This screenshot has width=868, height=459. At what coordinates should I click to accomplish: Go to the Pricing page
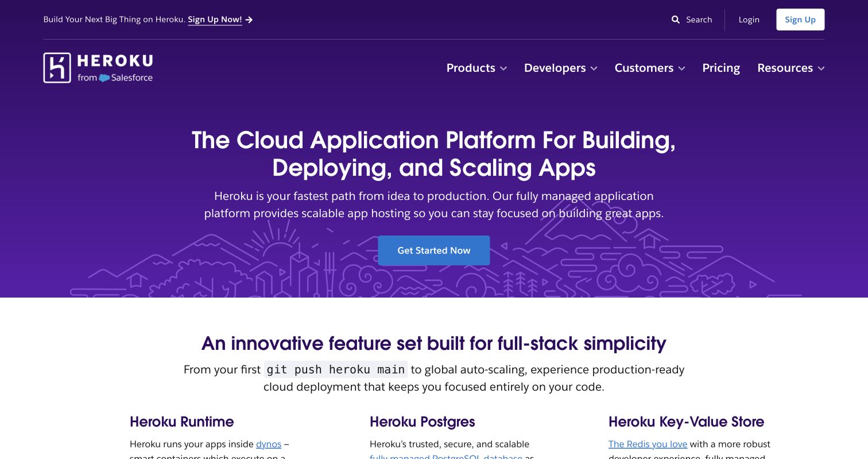721,68
